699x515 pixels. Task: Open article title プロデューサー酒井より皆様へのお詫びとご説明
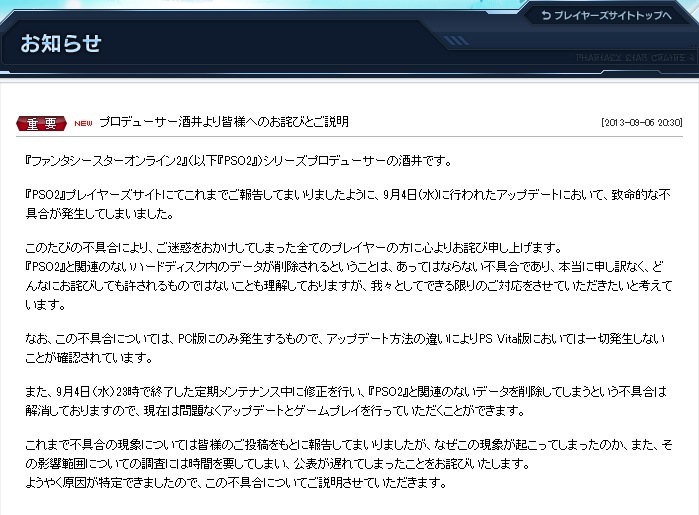click(x=224, y=122)
